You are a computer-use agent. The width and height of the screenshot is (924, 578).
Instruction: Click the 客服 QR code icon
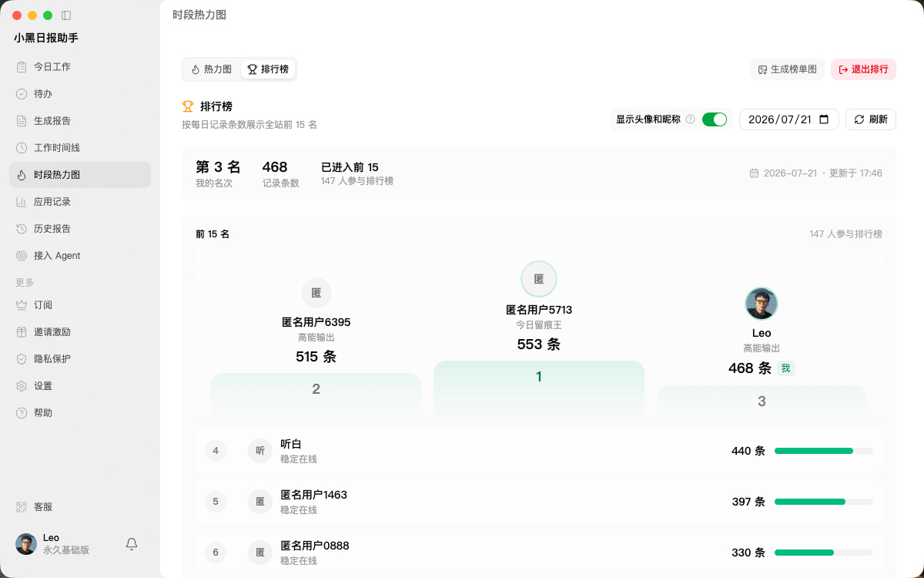[x=22, y=507]
